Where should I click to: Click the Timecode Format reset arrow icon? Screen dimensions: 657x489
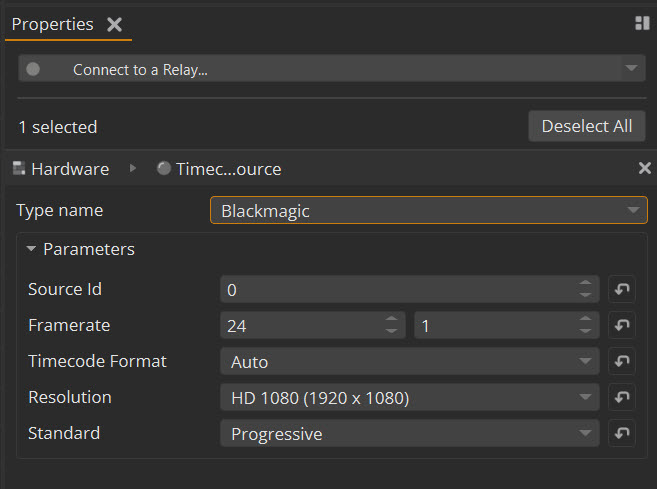622,362
